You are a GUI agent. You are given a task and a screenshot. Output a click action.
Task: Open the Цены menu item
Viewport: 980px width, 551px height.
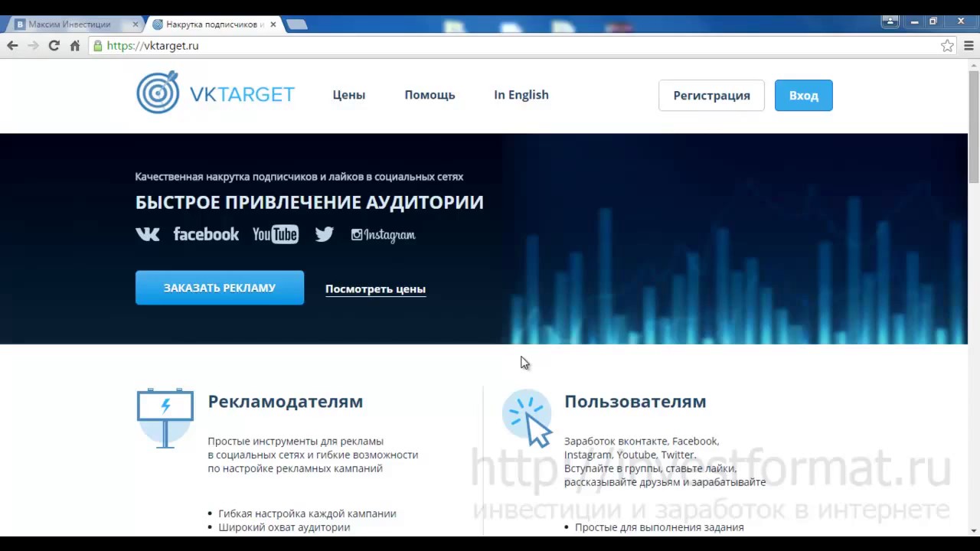(349, 95)
